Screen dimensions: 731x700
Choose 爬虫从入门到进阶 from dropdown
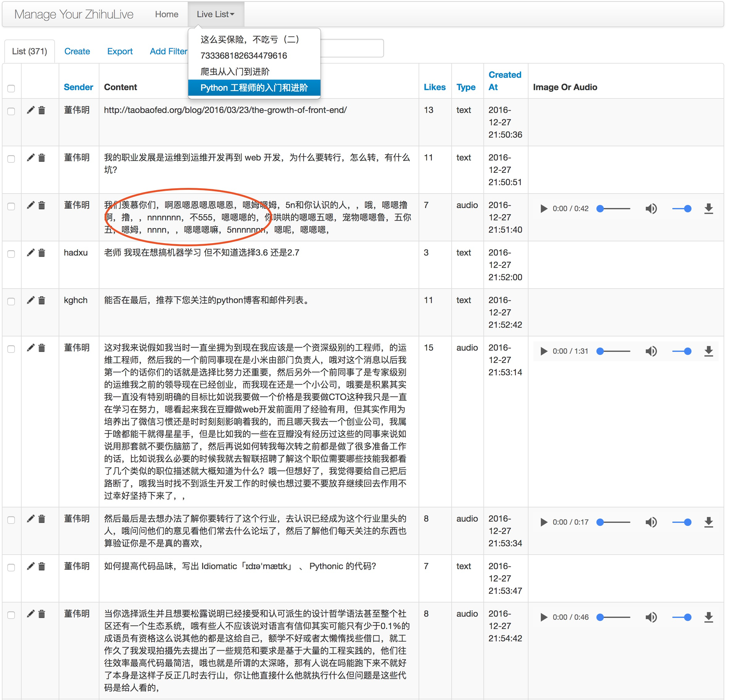[235, 71]
